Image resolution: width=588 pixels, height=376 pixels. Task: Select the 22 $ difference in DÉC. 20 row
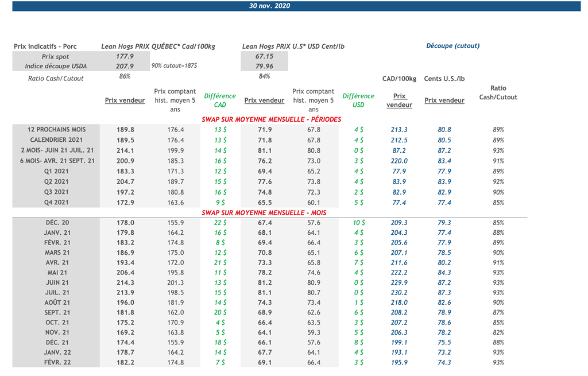point(220,223)
